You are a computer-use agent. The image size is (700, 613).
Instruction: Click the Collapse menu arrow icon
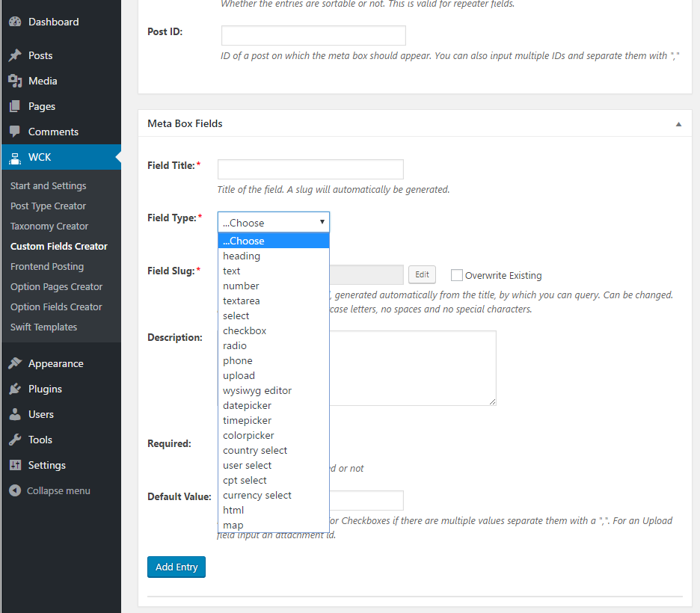tap(15, 490)
